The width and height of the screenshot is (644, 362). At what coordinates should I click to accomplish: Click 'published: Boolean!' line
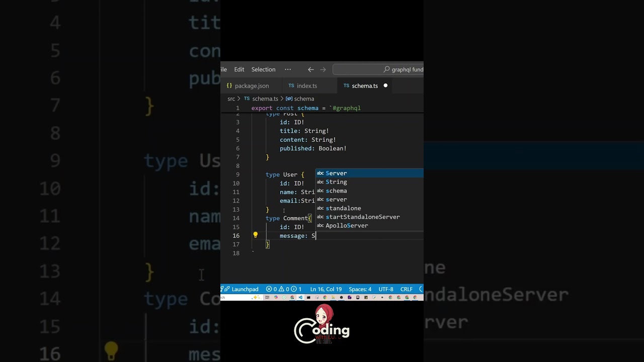point(313,148)
